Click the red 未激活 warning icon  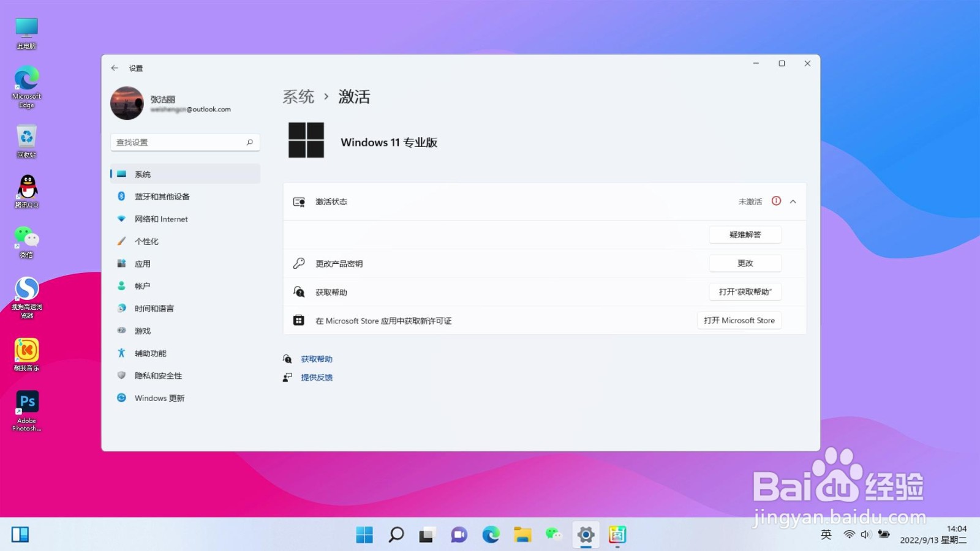coord(776,201)
